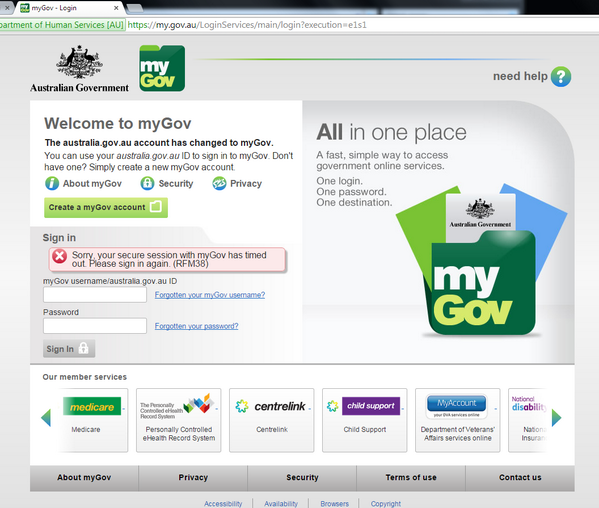Open Privacy link under welcome text
Viewport: 599px width, 508px height.
246,184
